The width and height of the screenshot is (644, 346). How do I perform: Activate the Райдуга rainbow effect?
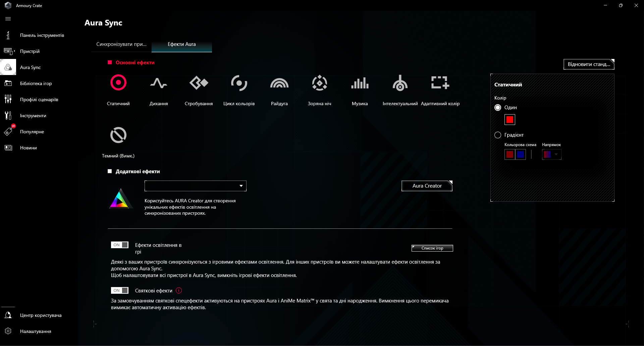(x=279, y=83)
